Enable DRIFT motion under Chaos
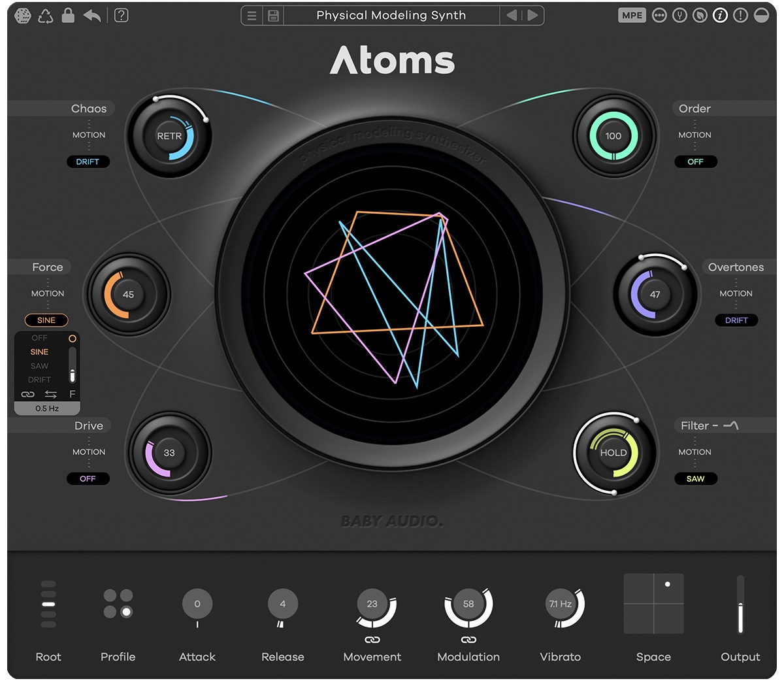 tap(88, 161)
